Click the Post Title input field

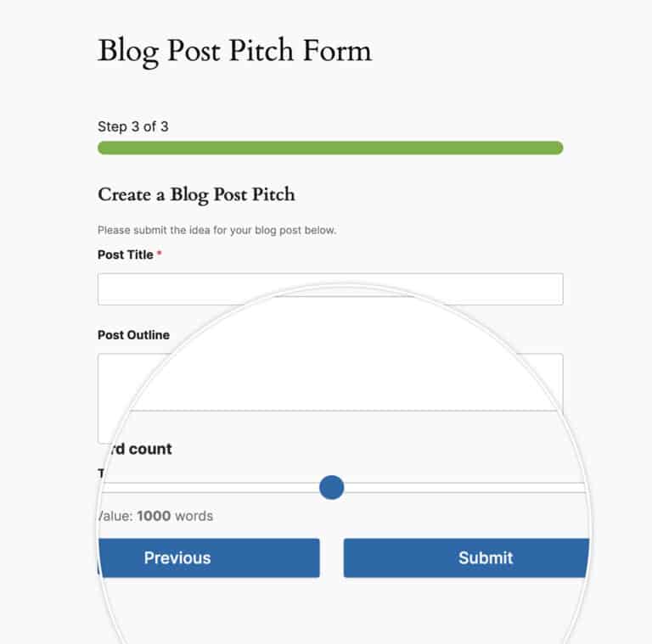tap(330, 288)
